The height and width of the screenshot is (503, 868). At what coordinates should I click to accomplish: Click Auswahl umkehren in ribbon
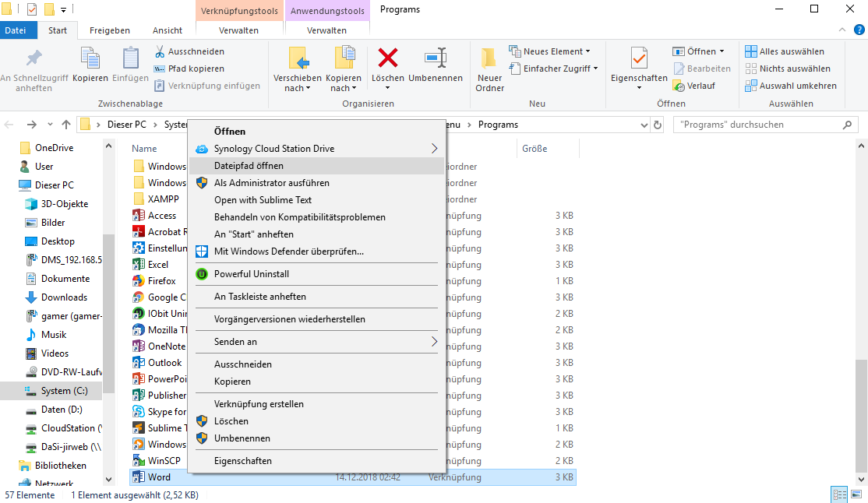(797, 86)
